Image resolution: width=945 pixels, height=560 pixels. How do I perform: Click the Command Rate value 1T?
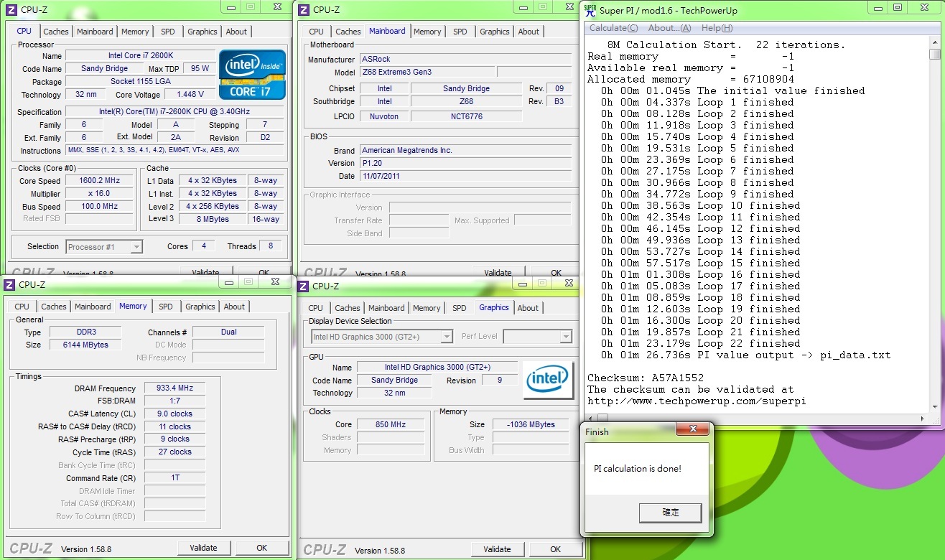174,479
